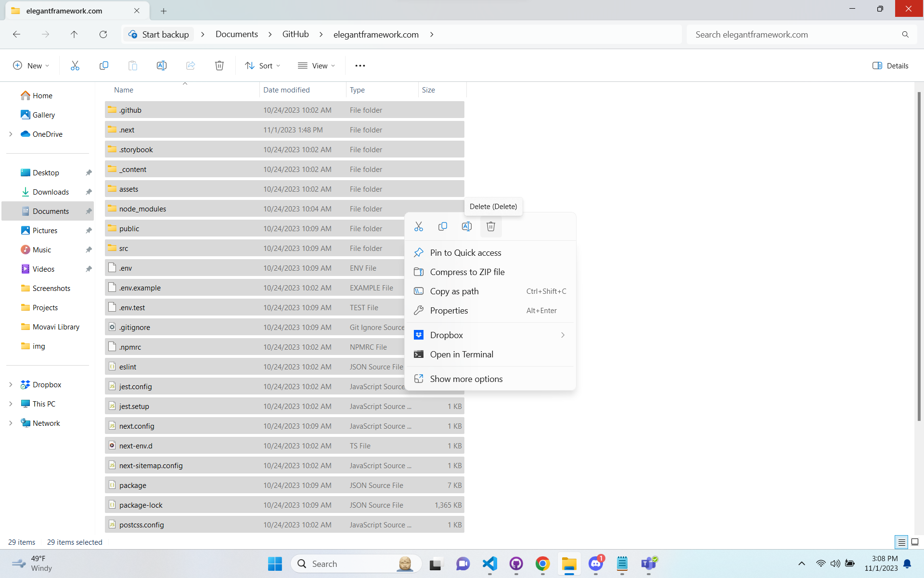This screenshot has width=924, height=578.
Task: Open the View dropdown
Action: pyautogui.click(x=317, y=66)
